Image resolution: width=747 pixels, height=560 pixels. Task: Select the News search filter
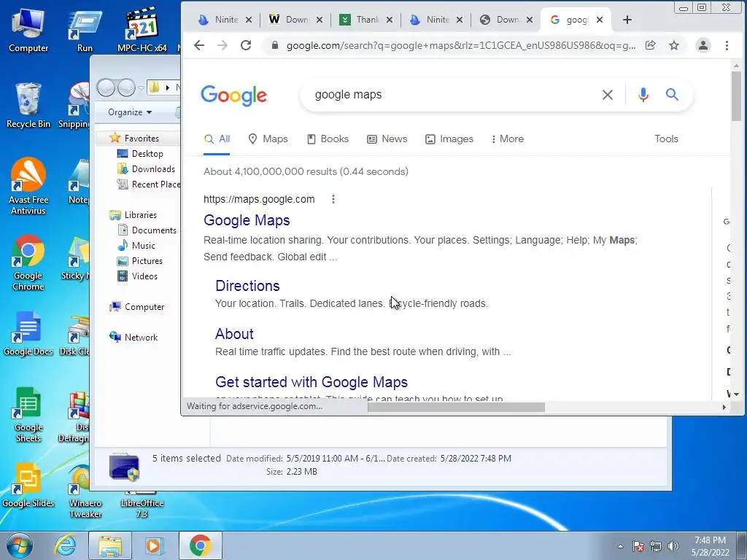coord(387,139)
